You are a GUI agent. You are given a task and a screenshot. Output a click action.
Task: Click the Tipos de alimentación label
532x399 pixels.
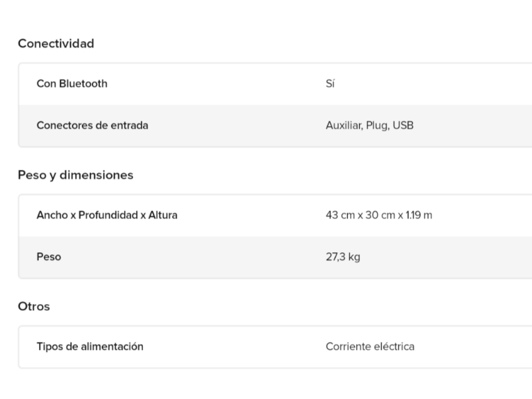pyautogui.click(x=90, y=347)
